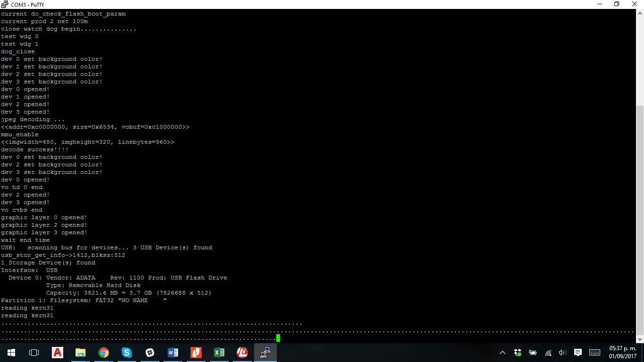The width and height of the screenshot is (644, 362).
Task: Click line starting '<<addr=0xc0000000'
Action: click(x=95, y=127)
